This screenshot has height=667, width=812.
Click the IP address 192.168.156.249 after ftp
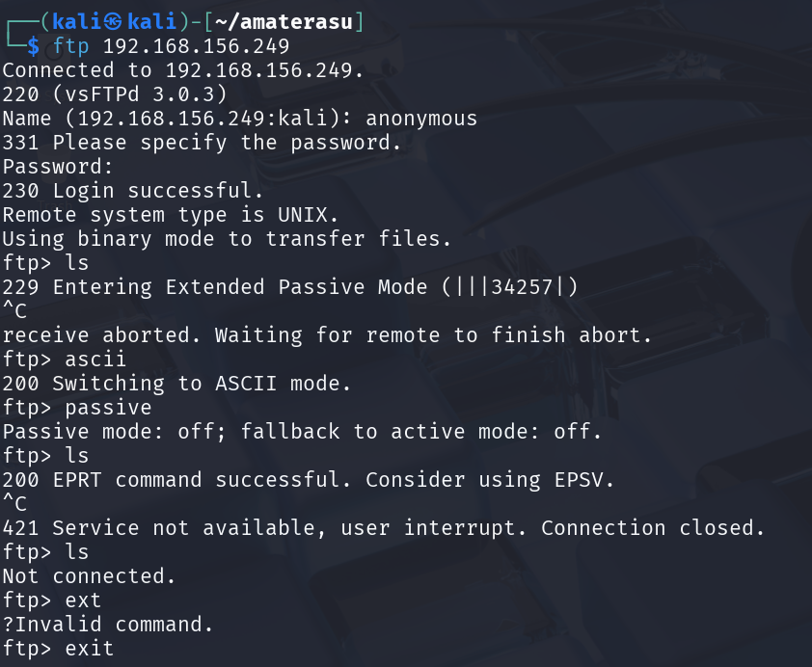pos(197,46)
